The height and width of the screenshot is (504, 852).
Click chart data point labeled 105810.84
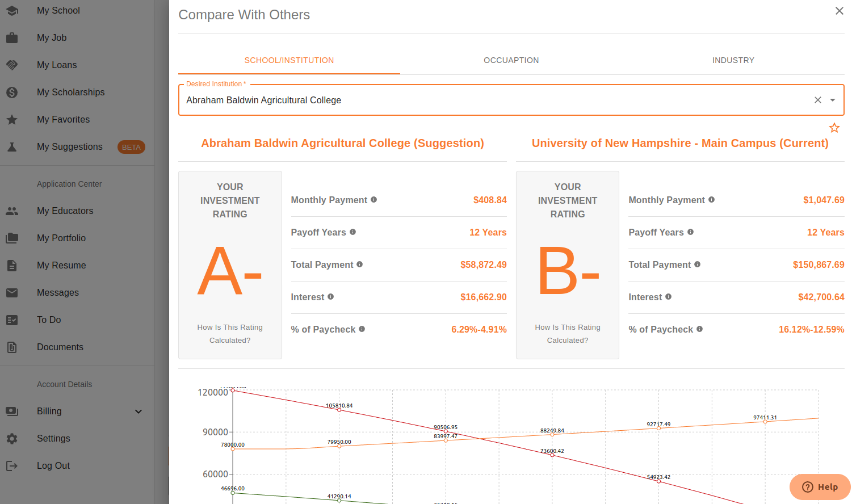click(x=339, y=410)
